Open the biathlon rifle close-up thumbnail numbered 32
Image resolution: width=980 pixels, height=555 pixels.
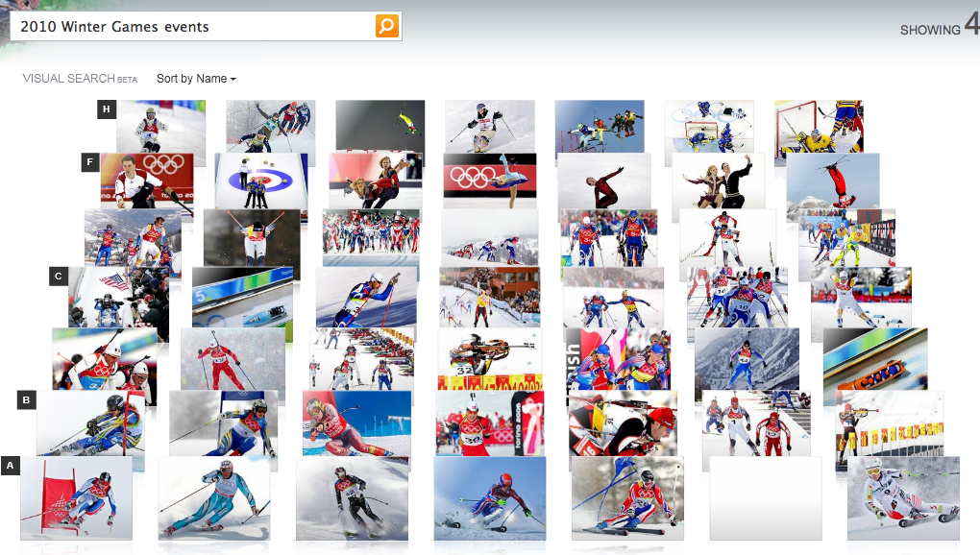[x=489, y=358]
